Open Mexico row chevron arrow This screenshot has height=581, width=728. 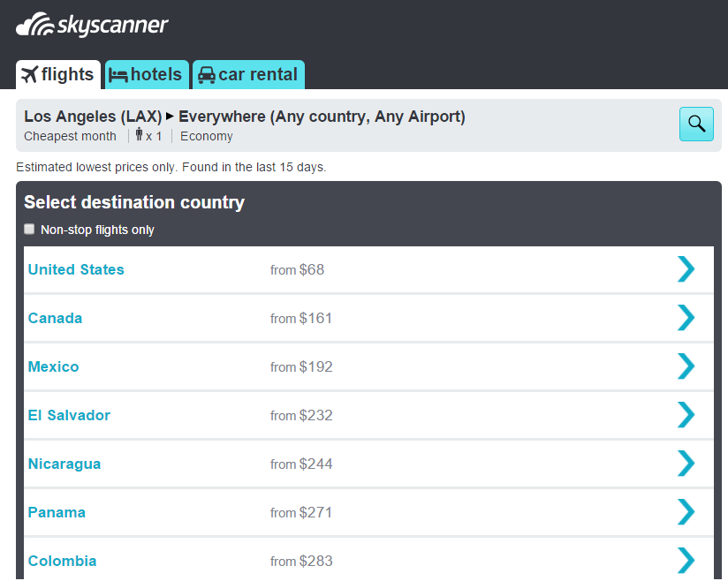pos(686,366)
